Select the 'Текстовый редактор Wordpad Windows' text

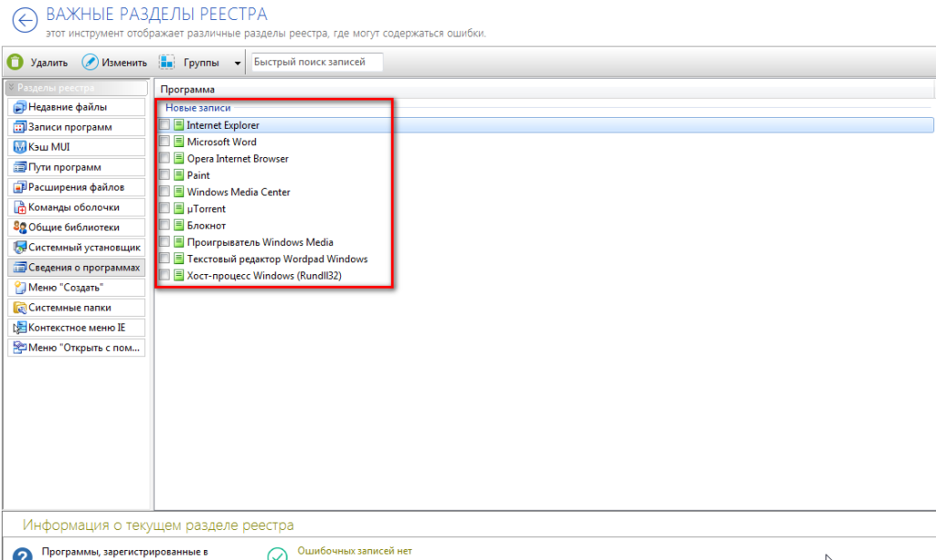278,259
